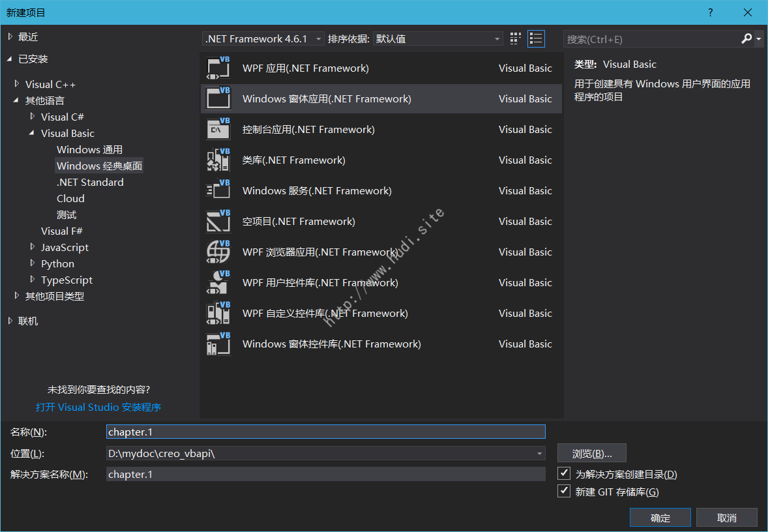Click the WPF 自定义控件库 template icon
The height and width of the screenshot is (532, 768).
click(x=218, y=313)
